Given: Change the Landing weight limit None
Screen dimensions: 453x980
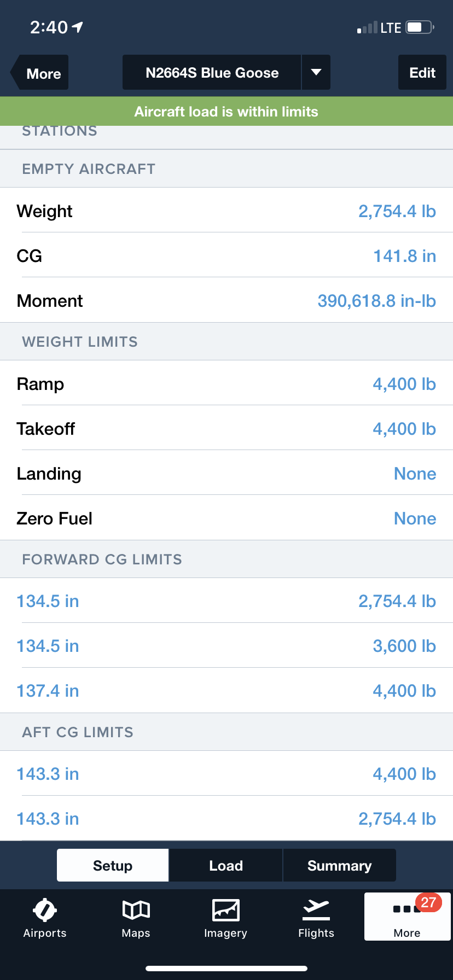Looking at the screenshot, I should [415, 474].
